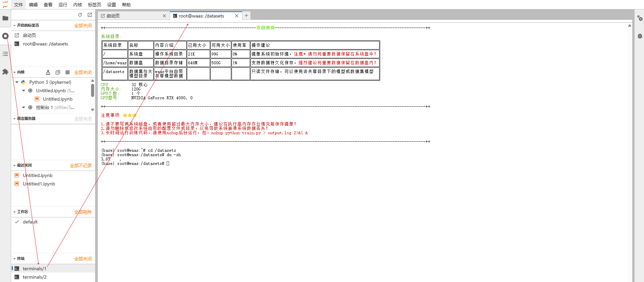Toggle list view in the 内核 section

[68, 72]
